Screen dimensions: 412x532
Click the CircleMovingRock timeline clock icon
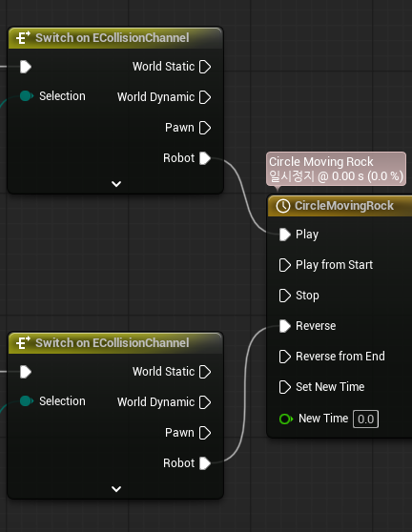[283, 206]
